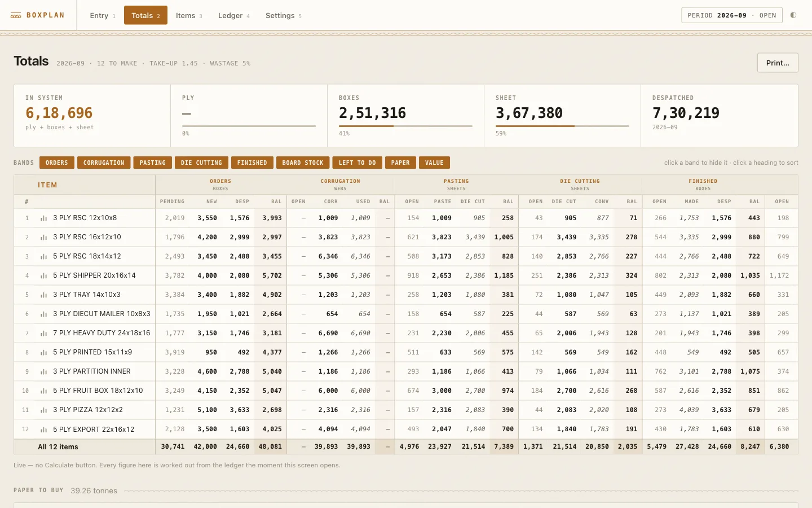812x508 pixels.
Task: Select the Totals tab
Action: pos(145,15)
